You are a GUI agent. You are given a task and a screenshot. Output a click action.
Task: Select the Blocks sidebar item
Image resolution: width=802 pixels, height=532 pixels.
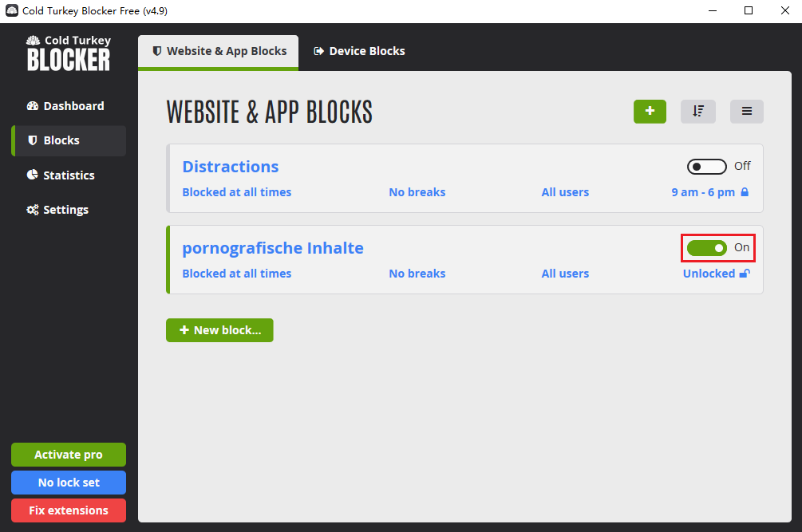(x=69, y=140)
